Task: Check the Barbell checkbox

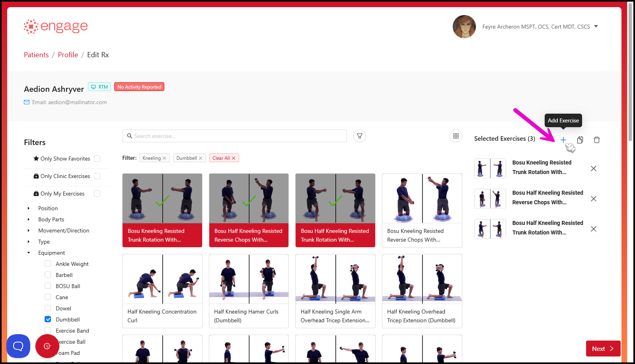Action: 48,275
